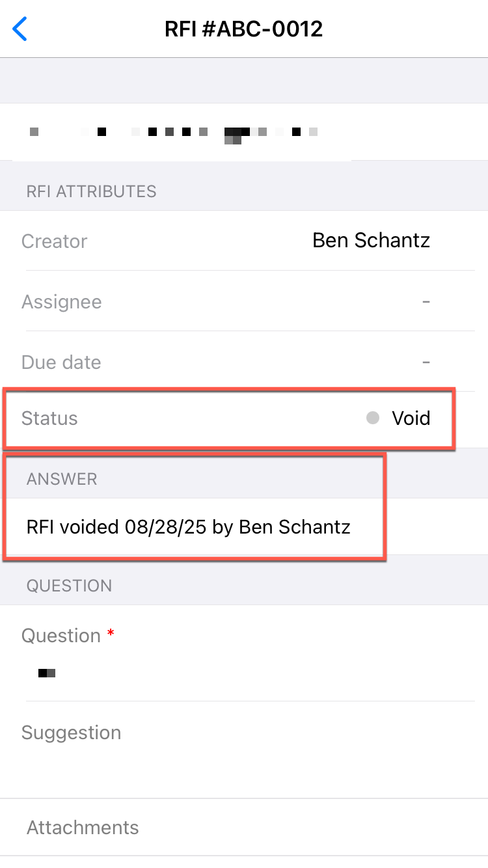Select the blurred RFI title row

[176, 132]
